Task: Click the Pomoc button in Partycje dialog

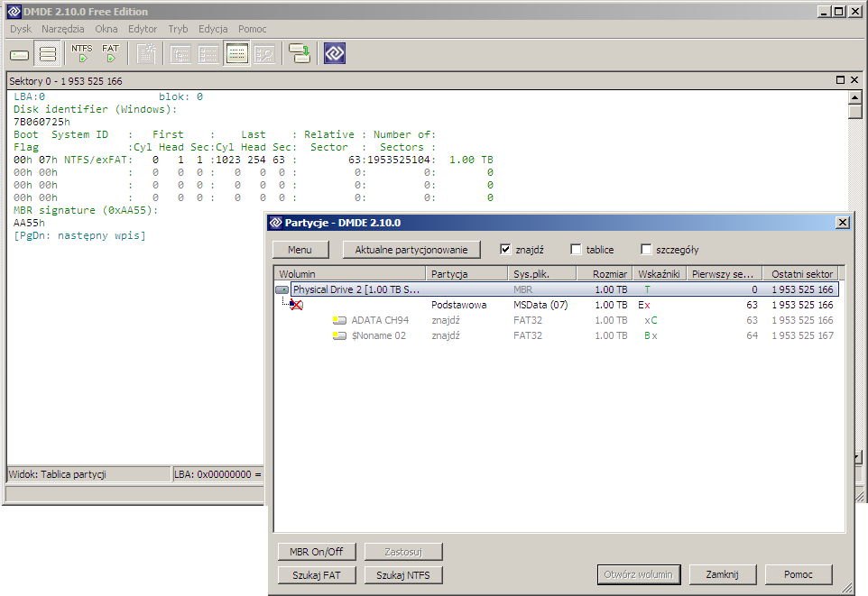Action: point(799,574)
